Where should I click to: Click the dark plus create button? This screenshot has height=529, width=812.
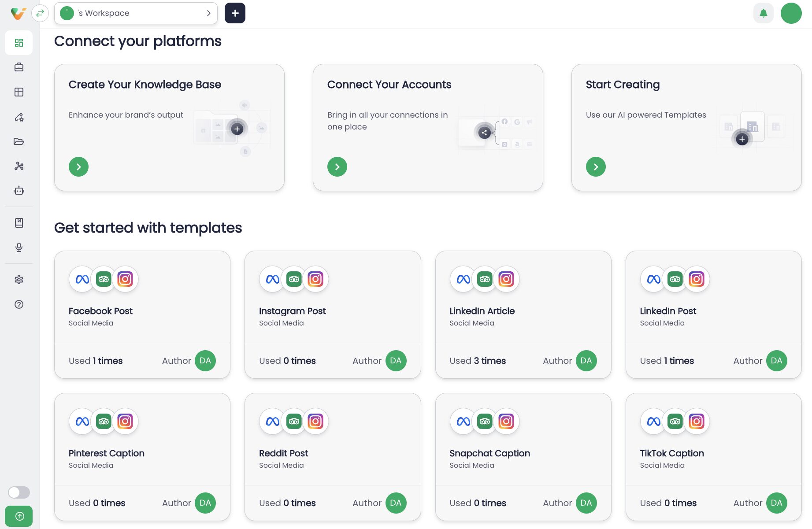coord(235,13)
